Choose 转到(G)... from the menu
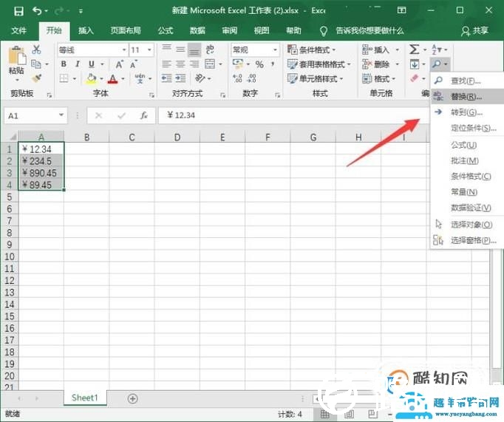Image resolution: width=504 pixels, height=422 pixels. (467, 112)
